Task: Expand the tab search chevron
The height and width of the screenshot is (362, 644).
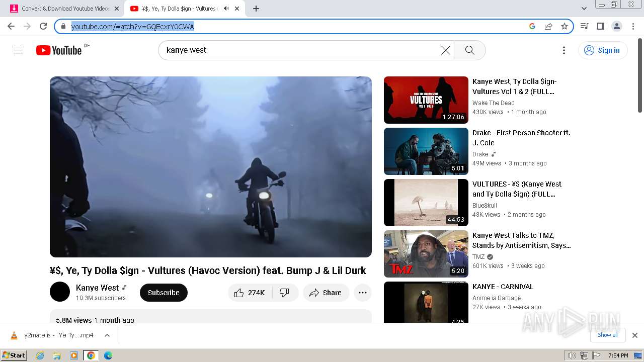Action: click(584, 9)
